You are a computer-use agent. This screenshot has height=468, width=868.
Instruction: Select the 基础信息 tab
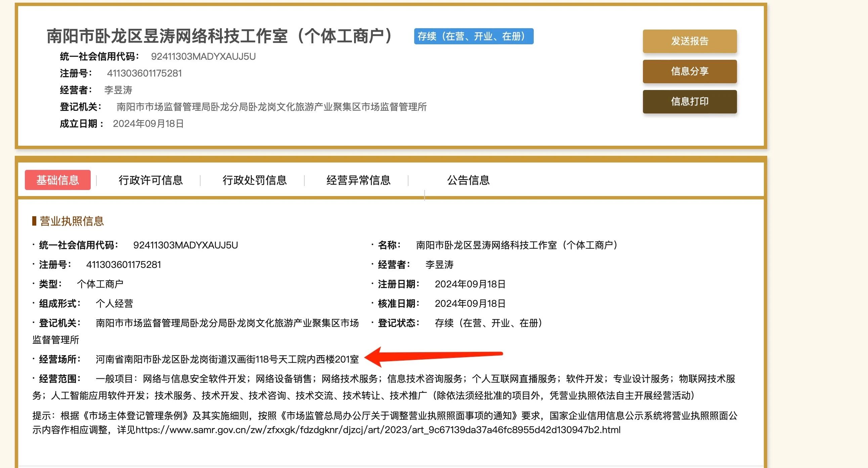[x=58, y=180]
